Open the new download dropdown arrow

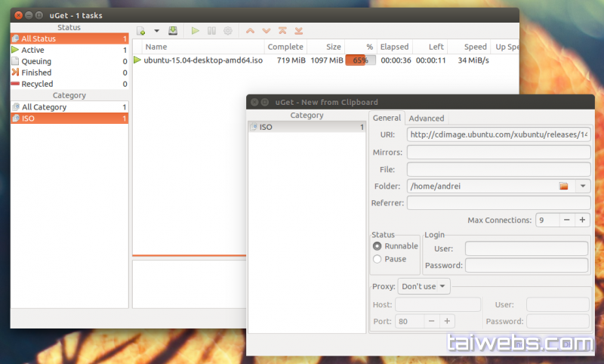coord(156,31)
